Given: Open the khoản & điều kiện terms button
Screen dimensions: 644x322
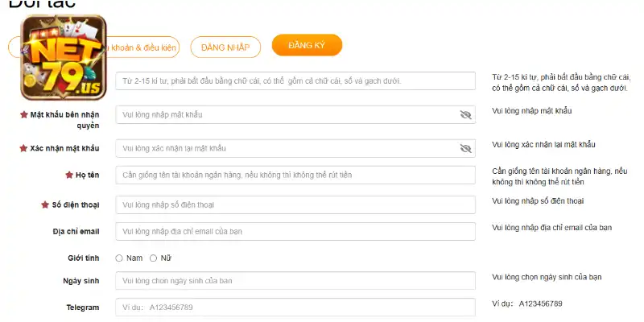Looking at the screenshot, I should [145, 47].
